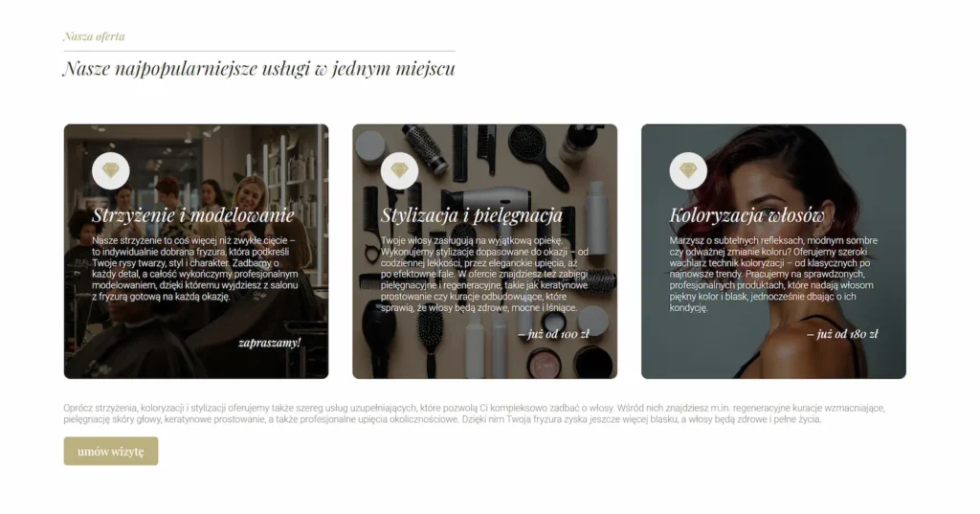The image size is (980, 514).
Task: Click diamond icon on Koloryzacja włosów card
Action: tap(688, 170)
